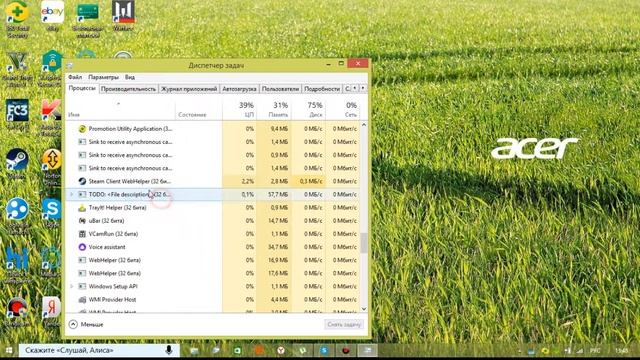Open the Windows Start button
This screenshot has width=640, height=360.
(9, 350)
